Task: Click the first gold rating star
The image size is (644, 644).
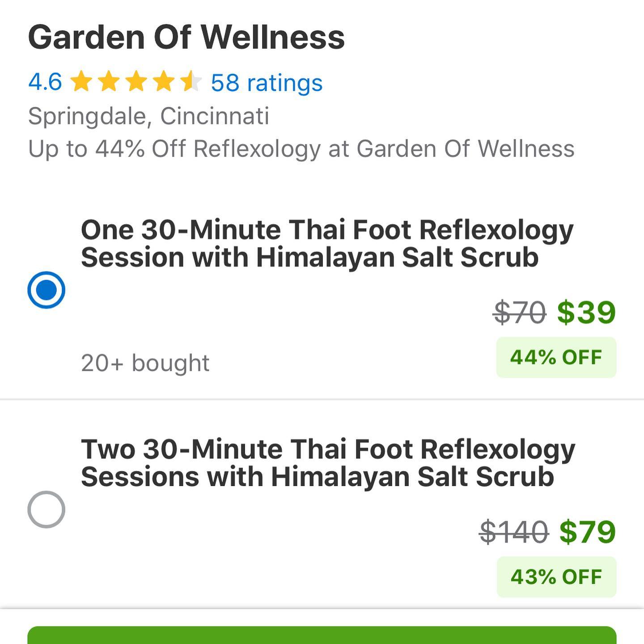Action: (81, 82)
